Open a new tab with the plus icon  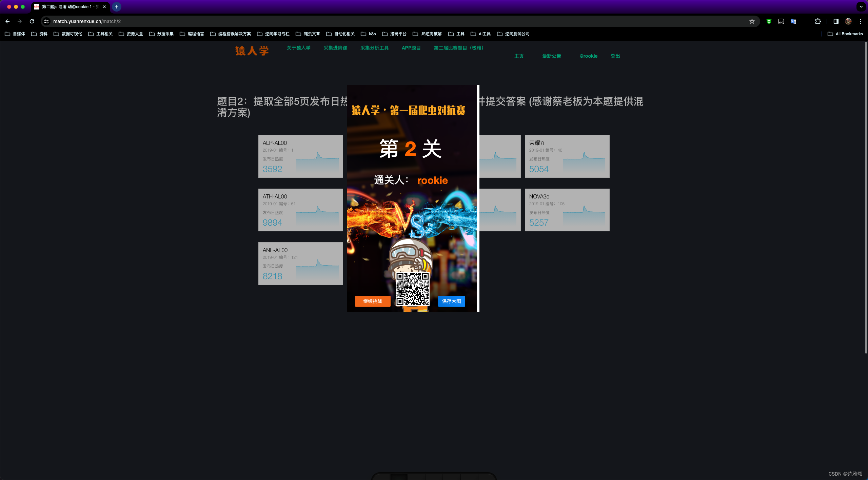116,7
